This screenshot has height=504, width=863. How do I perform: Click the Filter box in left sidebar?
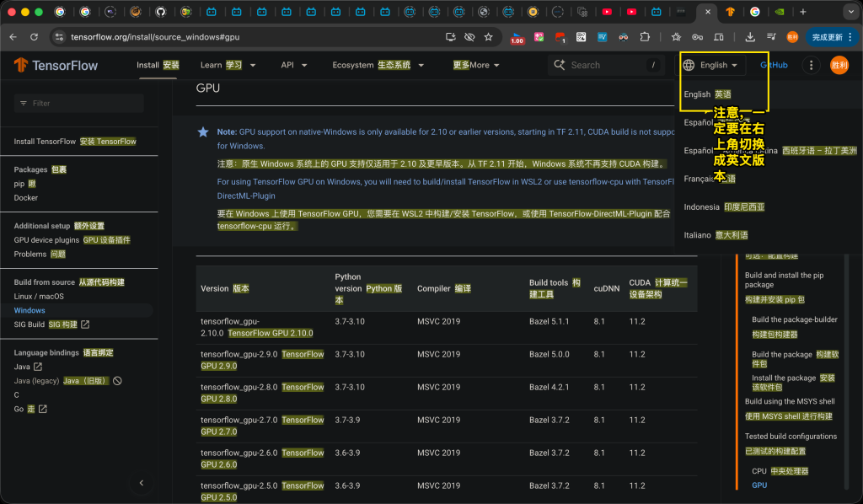point(78,103)
